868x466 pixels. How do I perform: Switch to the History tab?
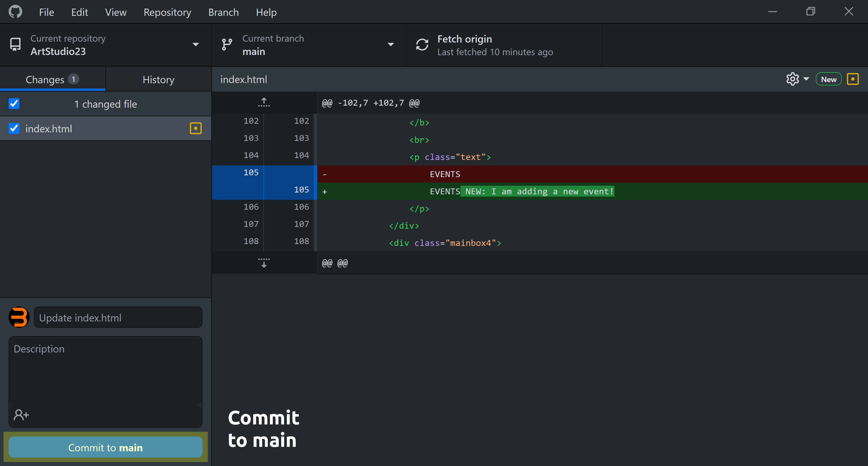[x=158, y=80]
